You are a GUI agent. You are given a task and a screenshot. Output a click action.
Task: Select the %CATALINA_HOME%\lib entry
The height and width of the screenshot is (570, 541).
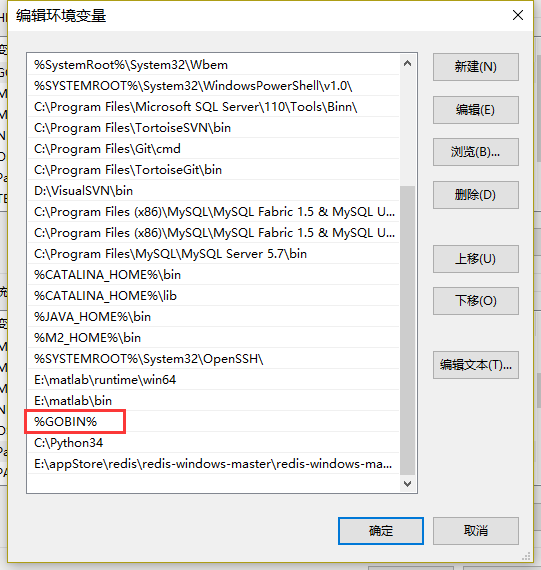point(213,296)
